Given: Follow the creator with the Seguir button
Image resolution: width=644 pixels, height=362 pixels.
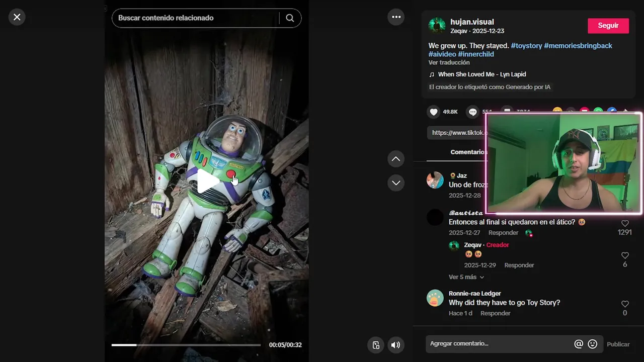Looking at the screenshot, I should 608,26.
